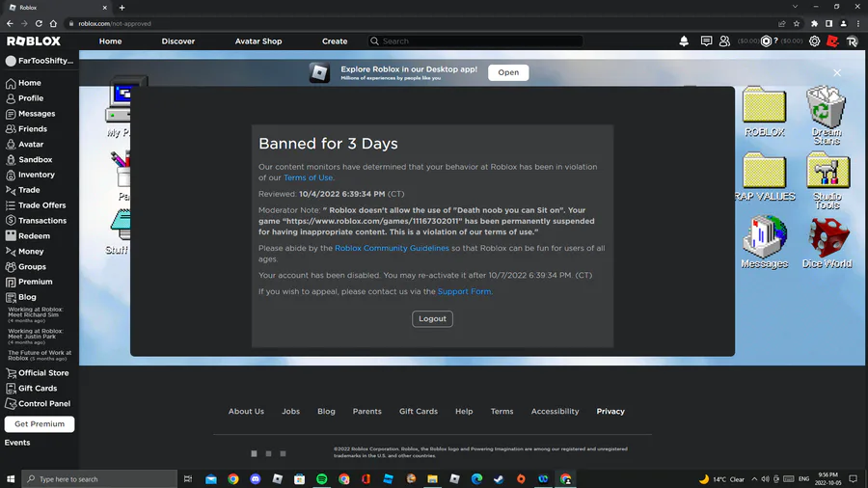Focus the Roblox search field
868x488 pixels.
(x=475, y=41)
